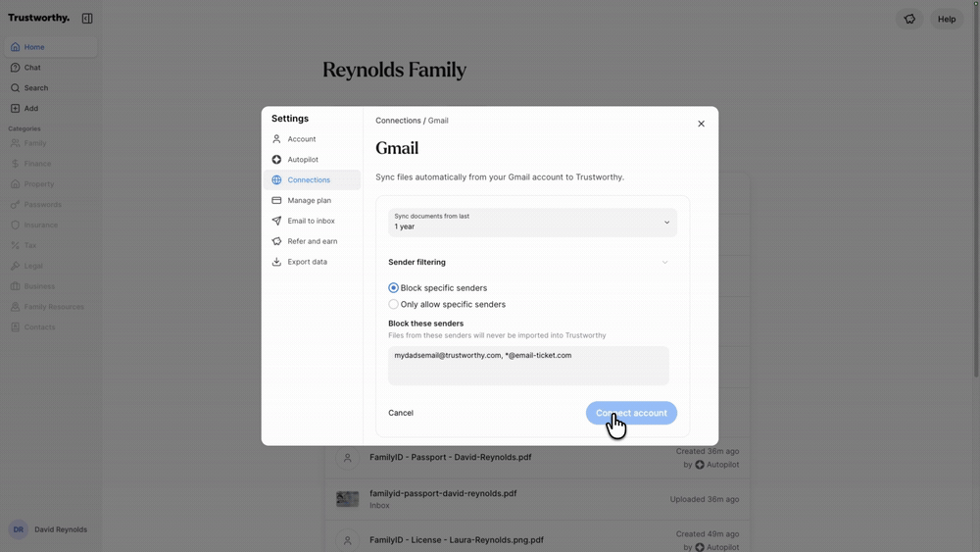Open Refer and earn settings tab
Viewport: 980px width, 552px height.
pyautogui.click(x=312, y=241)
